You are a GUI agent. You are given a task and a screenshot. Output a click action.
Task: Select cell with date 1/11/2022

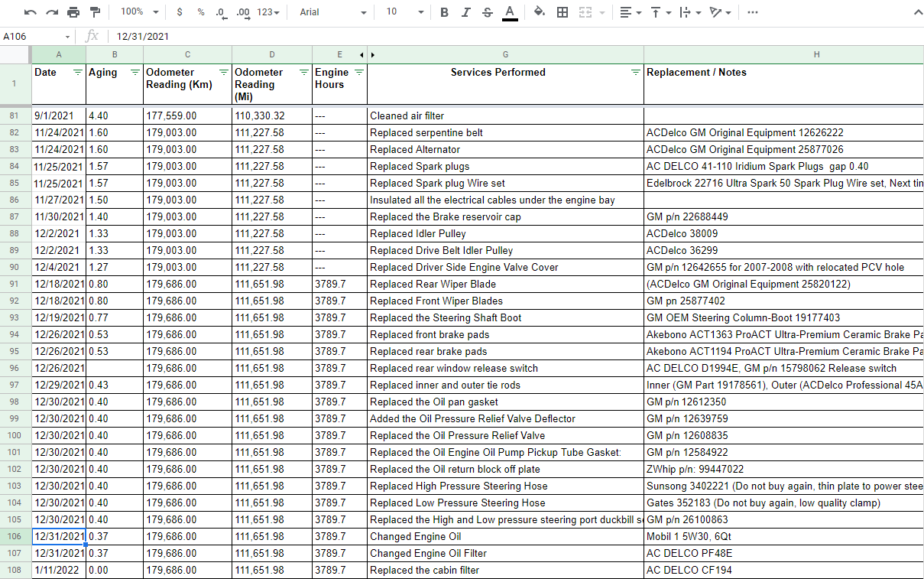[x=59, y=570]
